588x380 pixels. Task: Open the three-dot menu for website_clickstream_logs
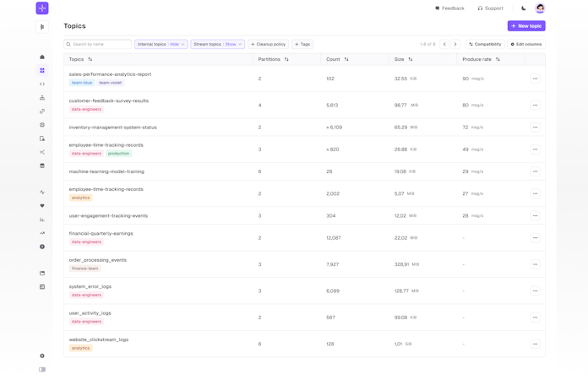(x=535, y=344)
